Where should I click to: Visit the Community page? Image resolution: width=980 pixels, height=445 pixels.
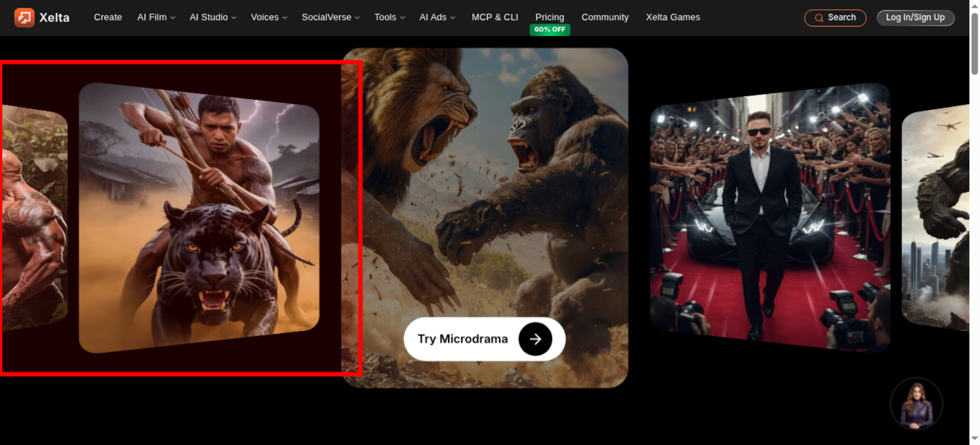click(x=605, y=17)
